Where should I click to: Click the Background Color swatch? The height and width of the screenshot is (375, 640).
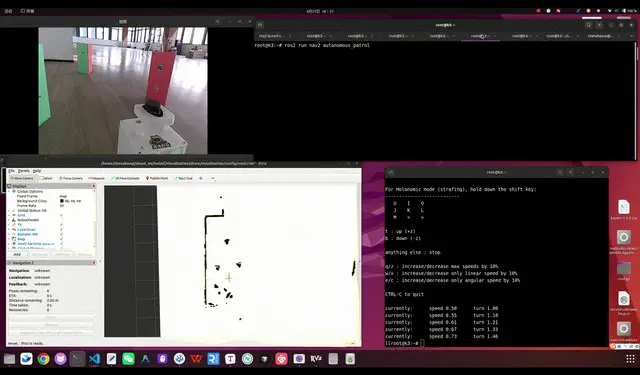[62, 201]
